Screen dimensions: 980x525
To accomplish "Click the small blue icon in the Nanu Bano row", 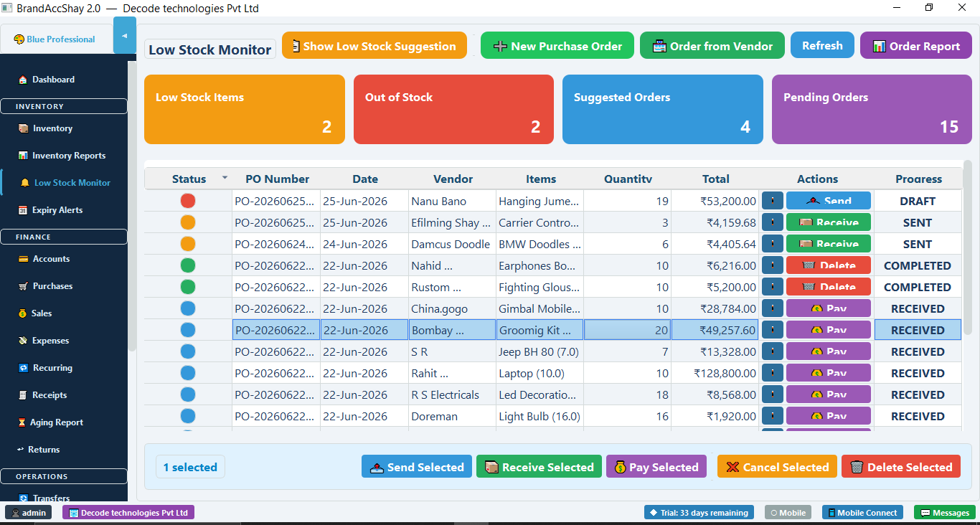I will (773, 201).
